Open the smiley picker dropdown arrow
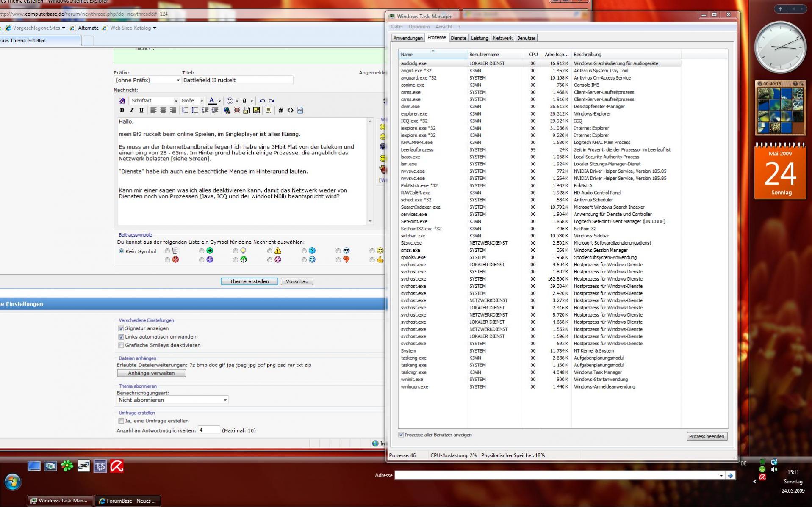 (x=237, y=101)
